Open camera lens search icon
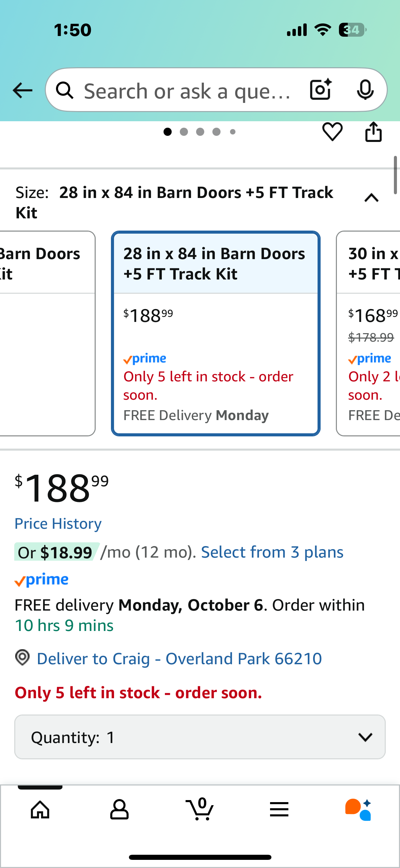 [x=320, y=90]
